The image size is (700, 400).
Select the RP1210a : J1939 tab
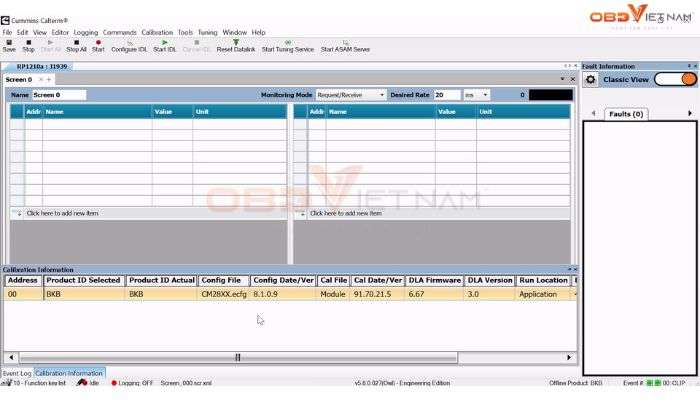[42, 67]
